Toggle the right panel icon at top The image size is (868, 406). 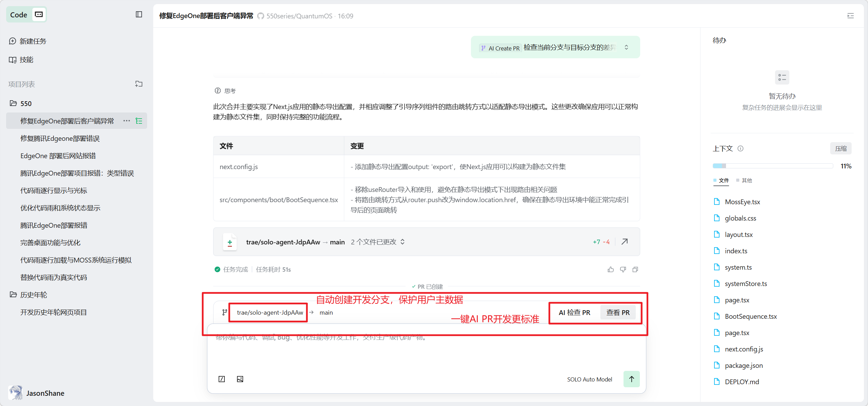850,16
